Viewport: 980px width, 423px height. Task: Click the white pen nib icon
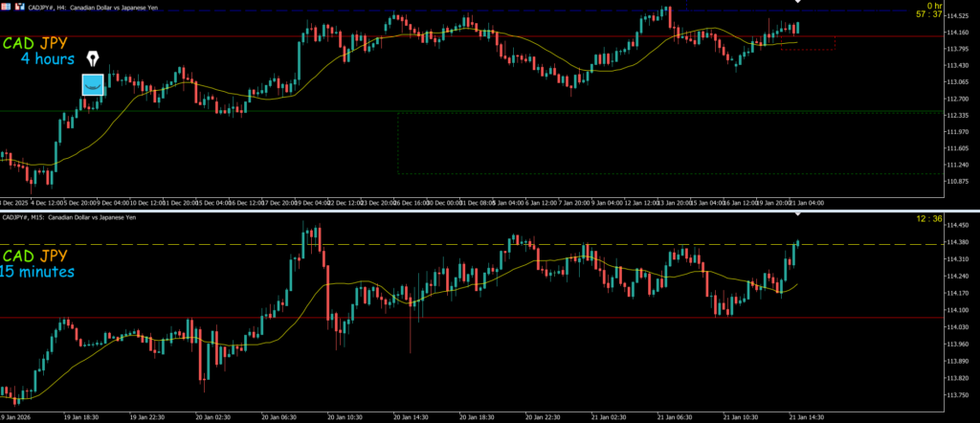tap(93, 59)
